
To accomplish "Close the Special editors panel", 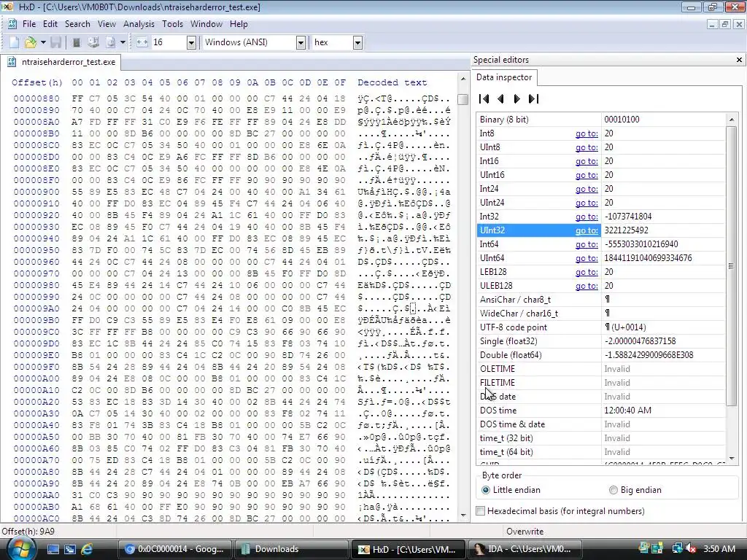I will pos(739,60).
